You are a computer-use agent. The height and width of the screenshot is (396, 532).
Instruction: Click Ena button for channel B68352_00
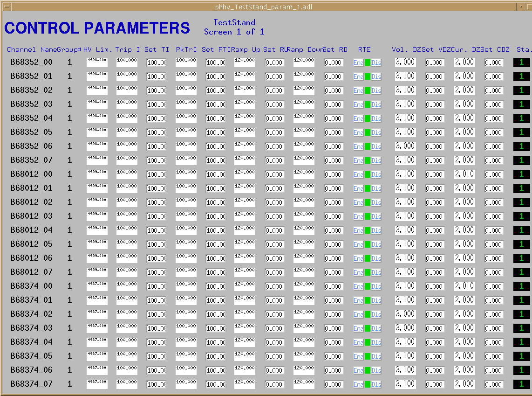click(358, 63)
